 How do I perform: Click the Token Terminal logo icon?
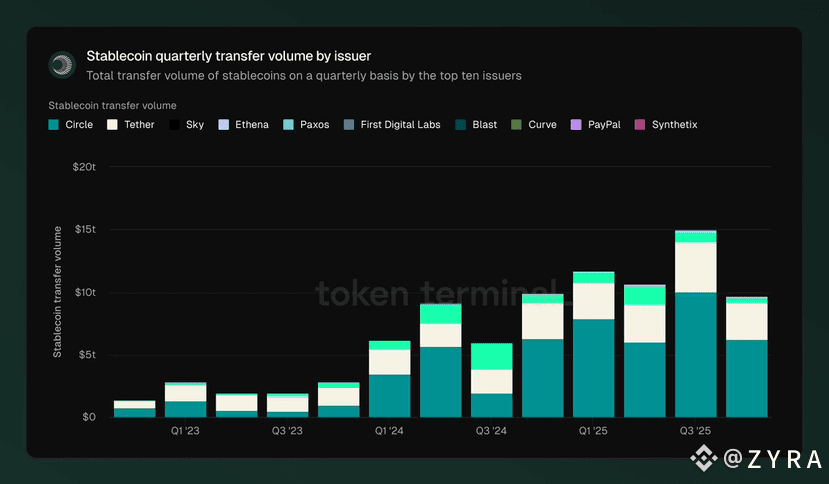[62, 65]
